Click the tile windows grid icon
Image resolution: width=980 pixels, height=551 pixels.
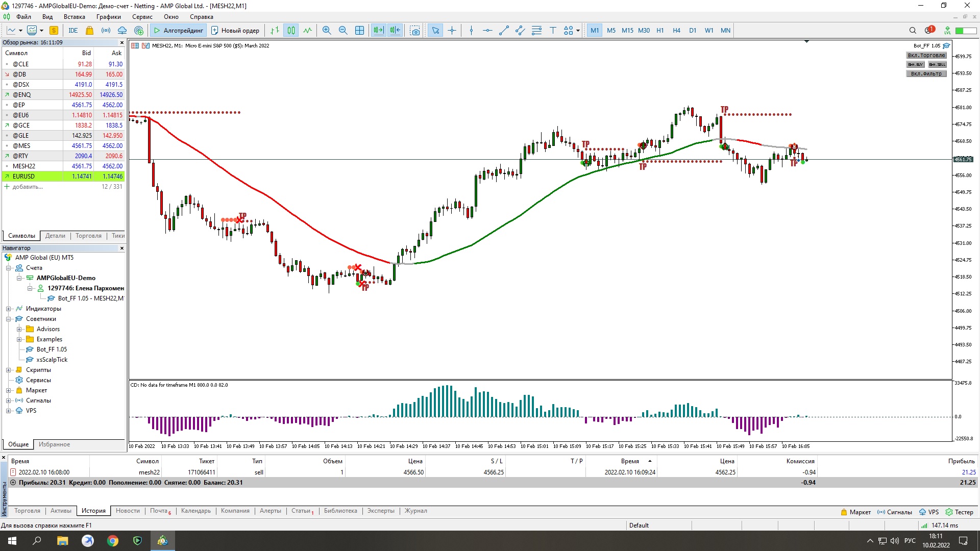coord(359,31)
